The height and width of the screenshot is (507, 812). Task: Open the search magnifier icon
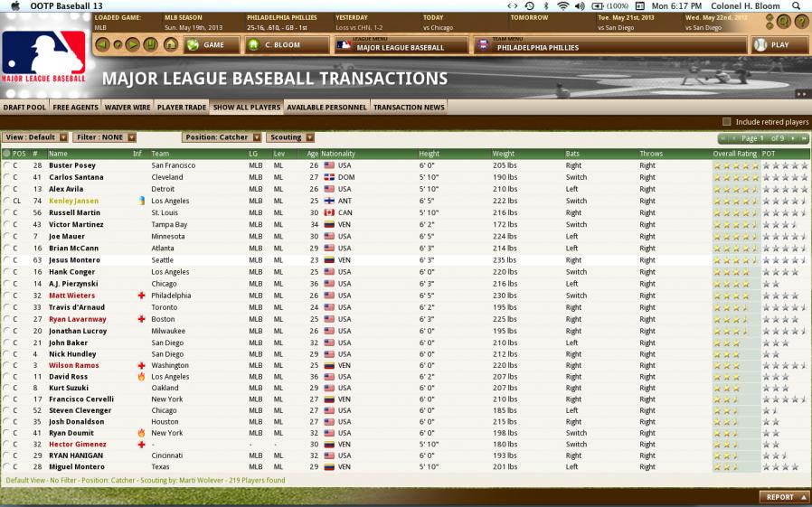coord(784,21)
